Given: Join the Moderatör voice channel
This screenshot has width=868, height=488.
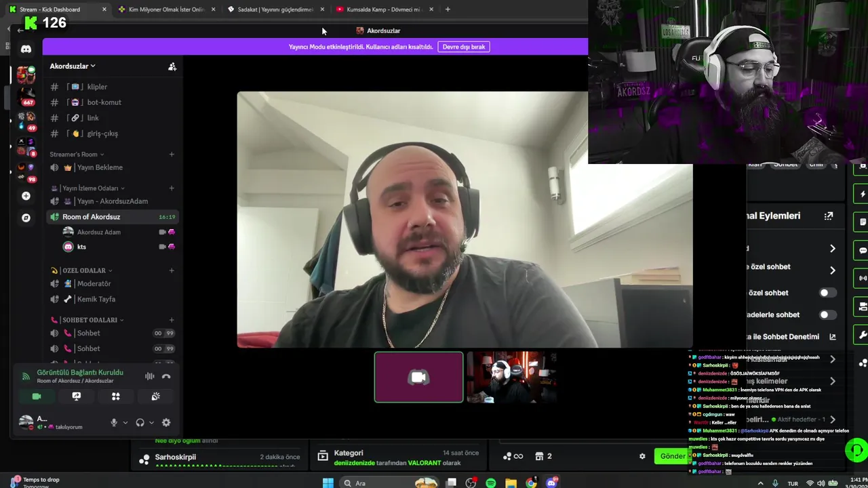Looking at the screenshot, I should pyautogui.click(x=113, y=283).
